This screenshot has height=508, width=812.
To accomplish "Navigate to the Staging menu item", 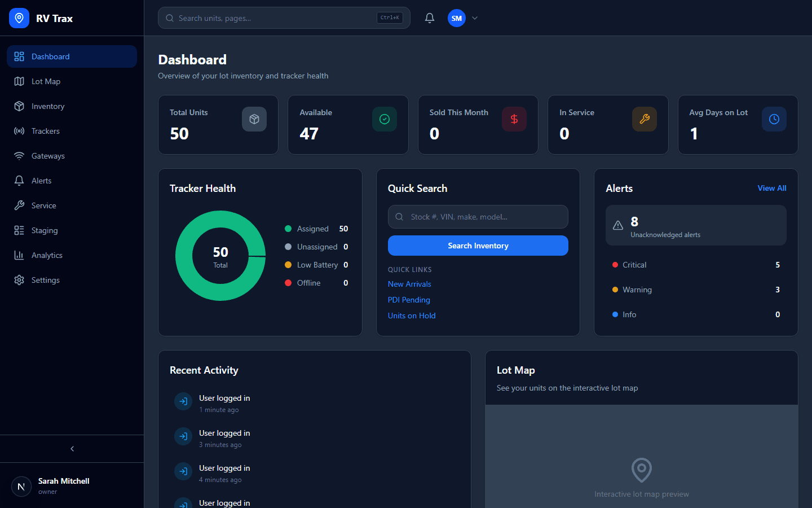I will click(43, 230).
